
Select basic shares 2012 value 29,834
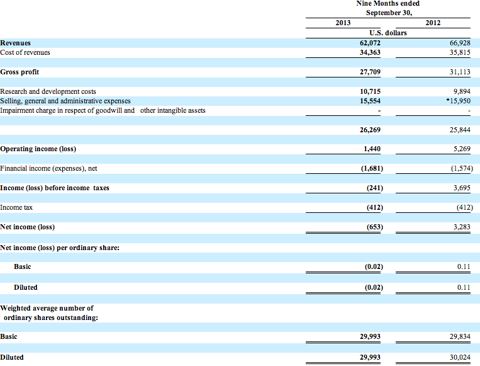[x=460, y=337]
